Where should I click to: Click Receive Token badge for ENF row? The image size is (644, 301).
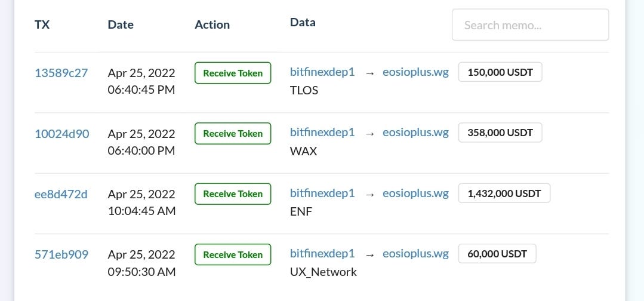pyautogui.click(x=233, y=193)
